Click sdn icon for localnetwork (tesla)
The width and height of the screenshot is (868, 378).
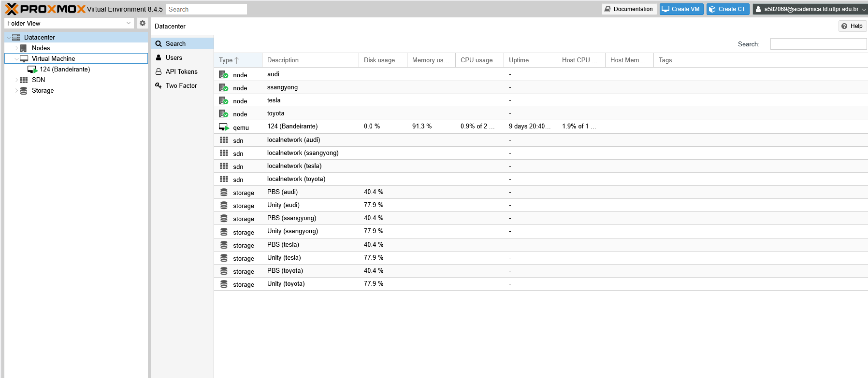(224, 166)
